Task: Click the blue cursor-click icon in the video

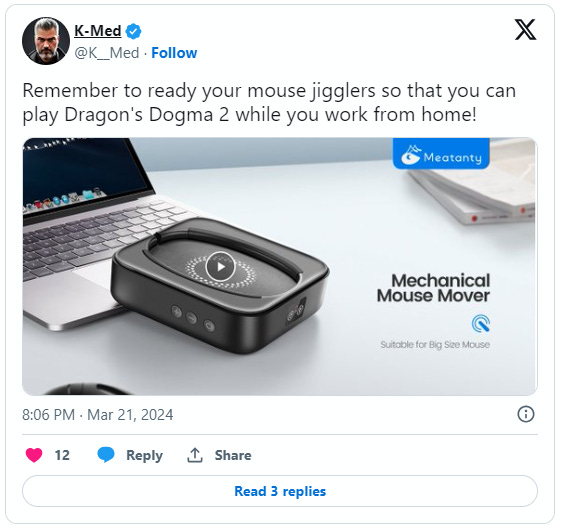Action: click(481, 324)
